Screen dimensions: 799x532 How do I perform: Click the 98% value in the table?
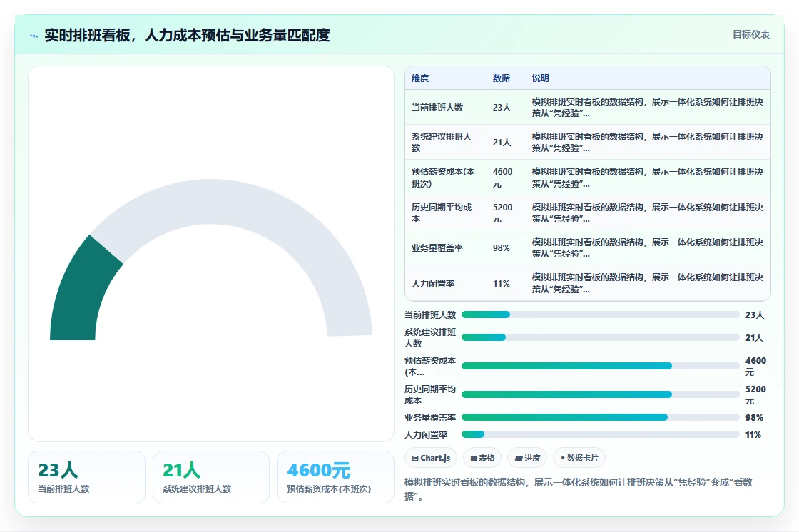tap(501, 247)
